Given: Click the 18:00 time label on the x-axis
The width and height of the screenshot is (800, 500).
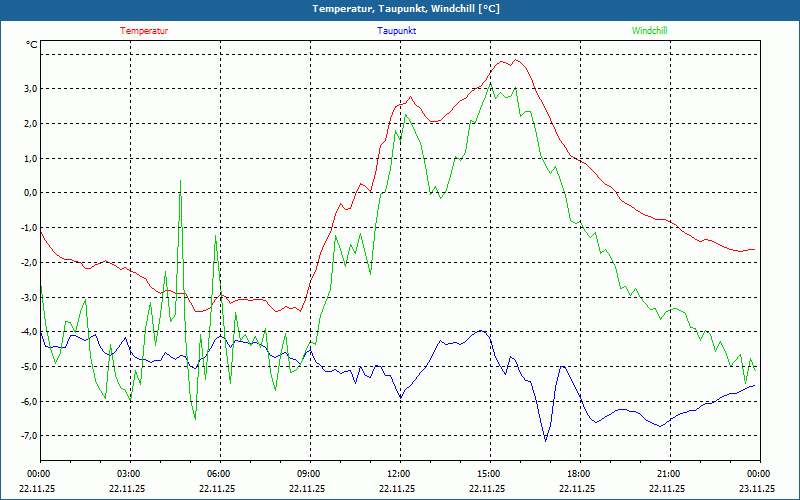Looking at the screenshot, I should 579,474.
